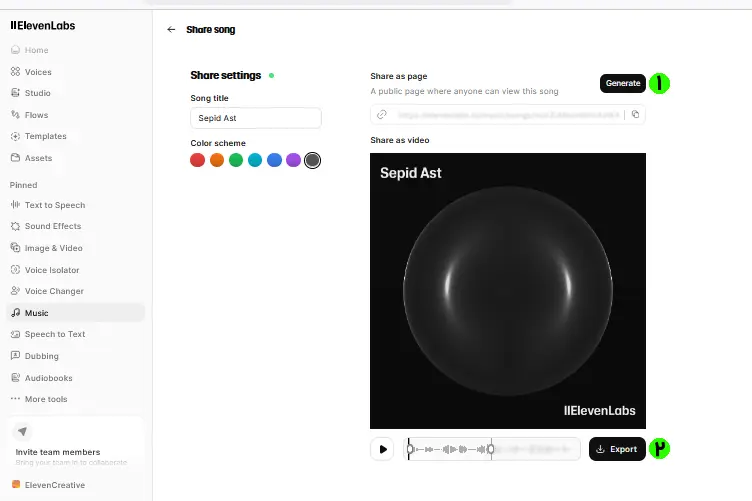Go to Studio in the sidebar
Image resolution: width=752 pixels, height=501 pixels.
click(x=37, y=93)
